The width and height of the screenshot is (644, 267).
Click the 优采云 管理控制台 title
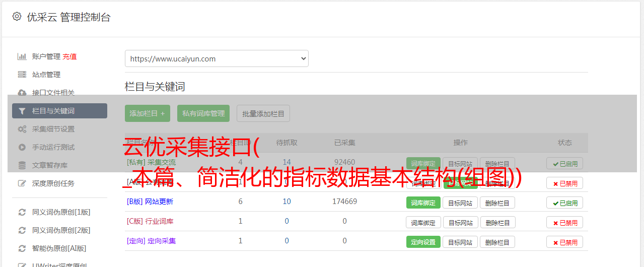(x=68, y=17)
